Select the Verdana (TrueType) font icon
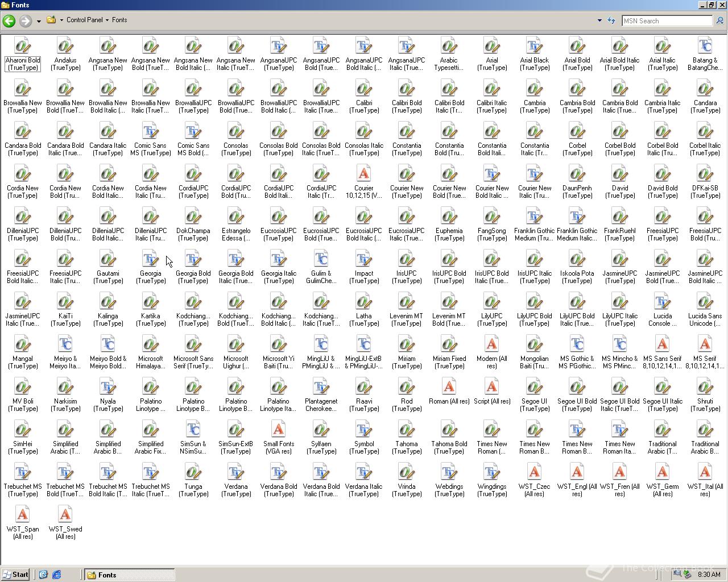 point(236,472)
